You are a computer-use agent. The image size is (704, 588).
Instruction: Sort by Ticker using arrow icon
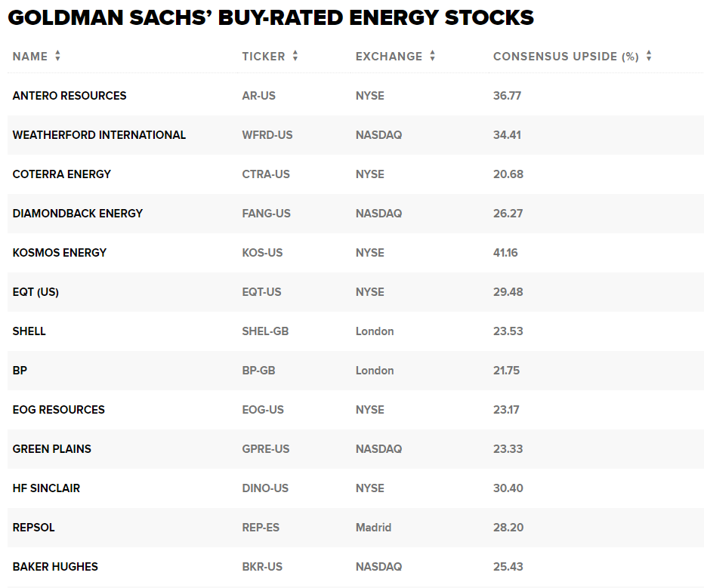coord(295,56)
